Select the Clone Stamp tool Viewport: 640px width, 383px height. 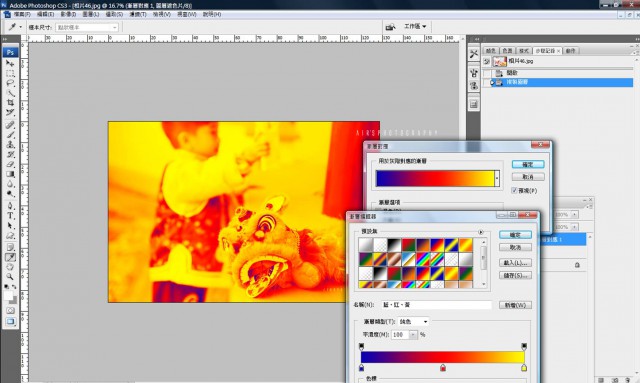(x=10, y=145)
